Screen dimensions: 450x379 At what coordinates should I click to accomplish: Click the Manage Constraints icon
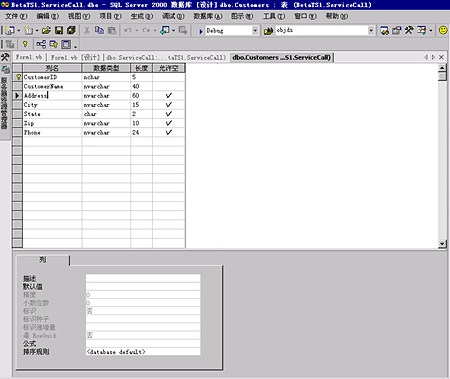[66, 44]
